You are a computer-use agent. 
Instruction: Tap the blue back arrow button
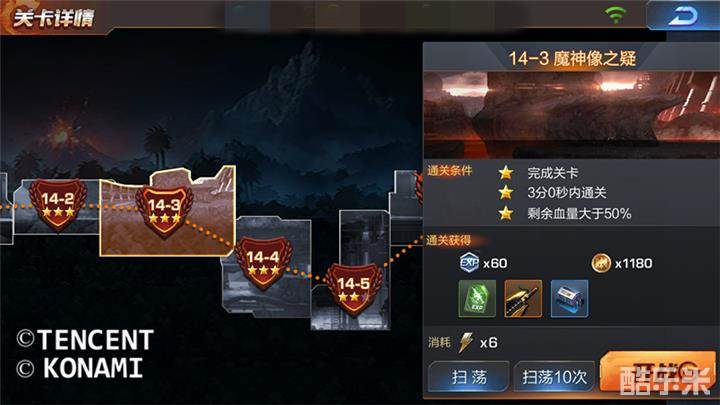click(x=683, y=16)
